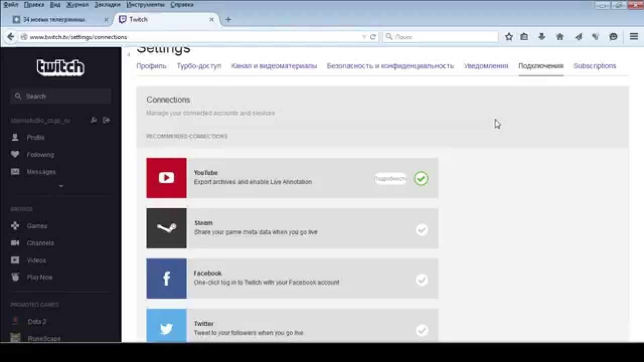
Task: Click the red YouTube logo tile
Action: coord(167,178)
